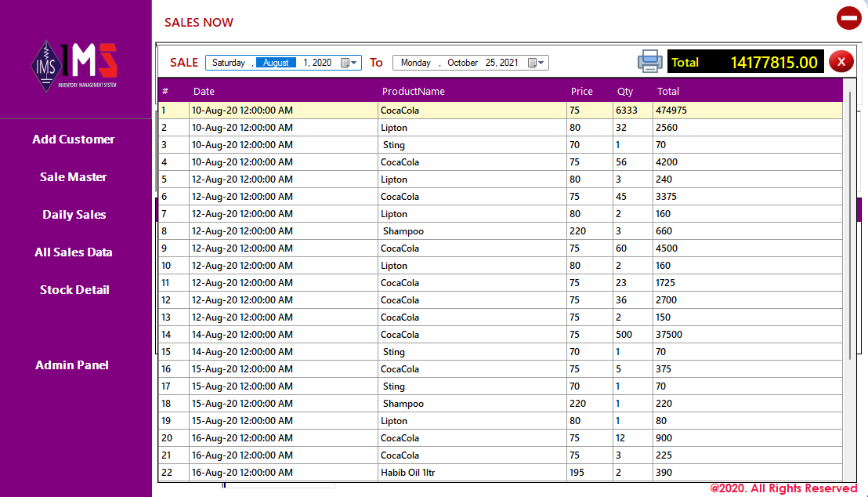The image size is (868, 497).
Task: Open the Admin Panel menu item
Action: coord(72,365)
